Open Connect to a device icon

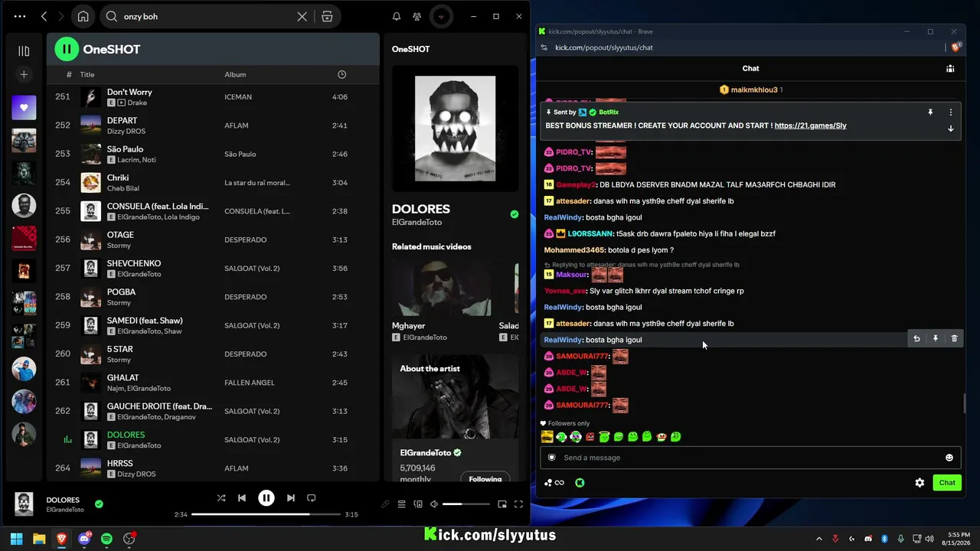pyautogui.click(x=418, y=504)
